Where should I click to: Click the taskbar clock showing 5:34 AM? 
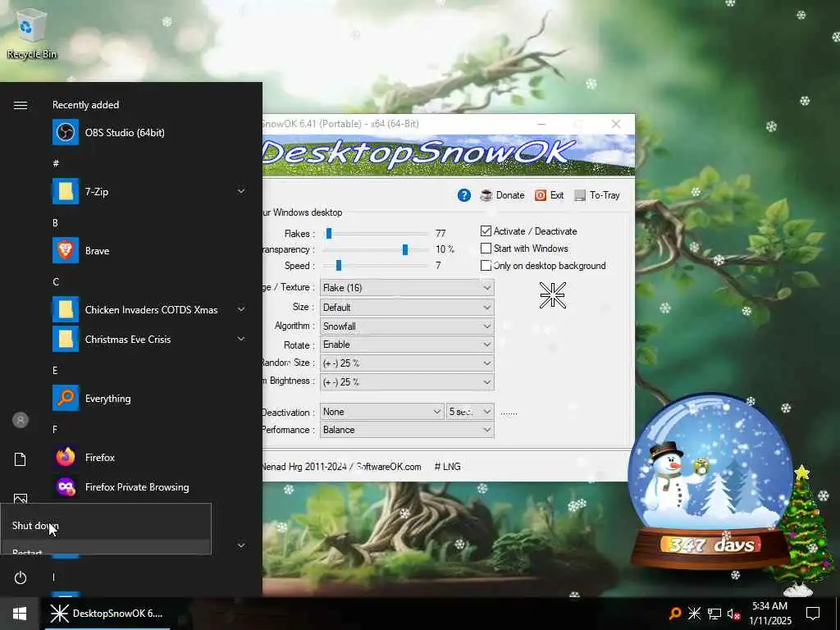pyautogui.click(x=769, y=614)
